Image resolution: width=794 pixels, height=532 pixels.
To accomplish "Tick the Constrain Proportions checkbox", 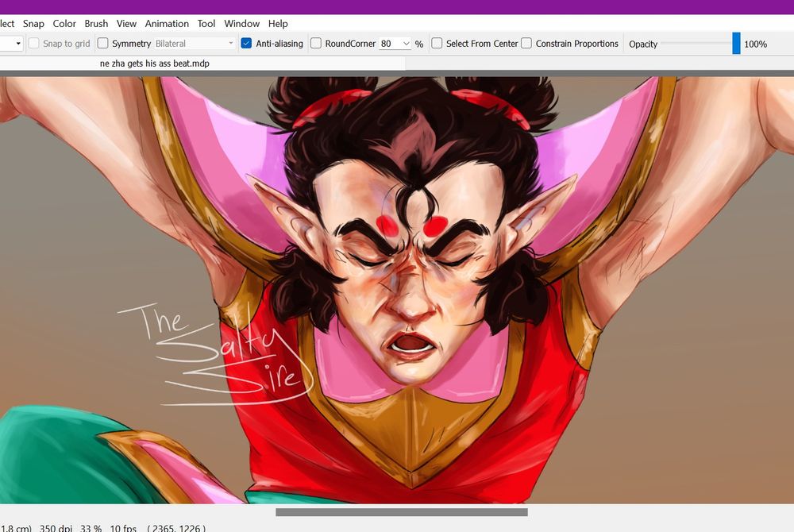I will (x=526, y=44).
